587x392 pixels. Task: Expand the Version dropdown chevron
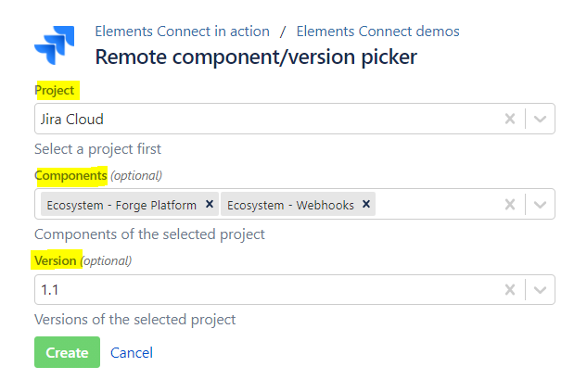541,290
